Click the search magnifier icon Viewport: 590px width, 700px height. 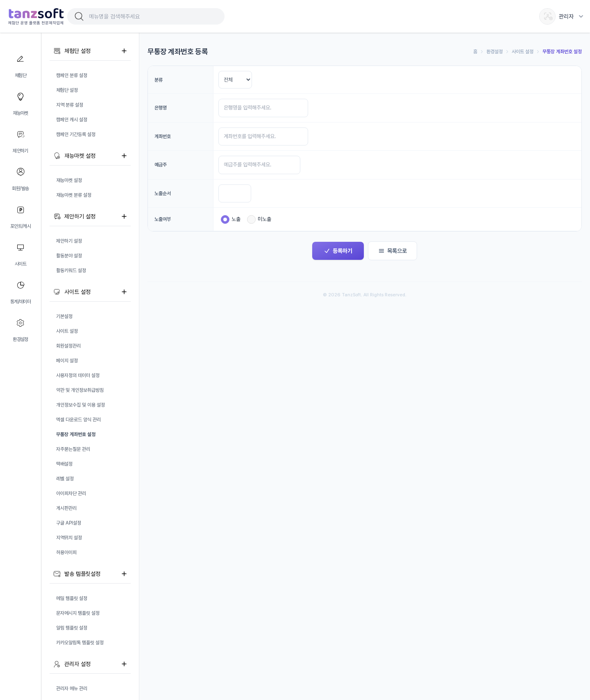[x=79, y=16]
